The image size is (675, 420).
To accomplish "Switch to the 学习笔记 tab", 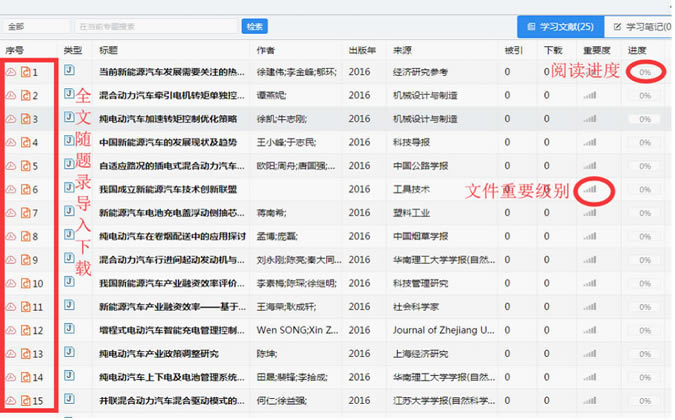I will point(642,26).
